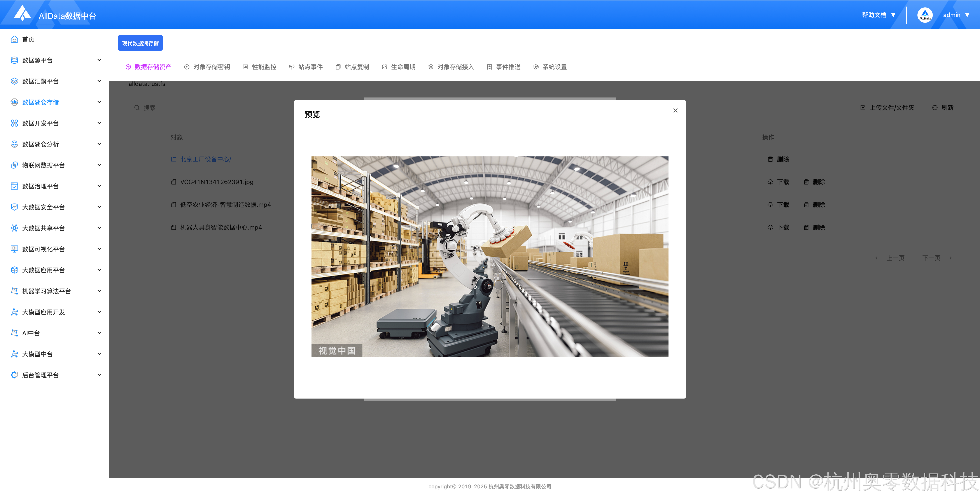The width and height of the screenshot is (980, 498).
Task: Open the admin user dropdown arrow
Action: [x=967, y=15]
